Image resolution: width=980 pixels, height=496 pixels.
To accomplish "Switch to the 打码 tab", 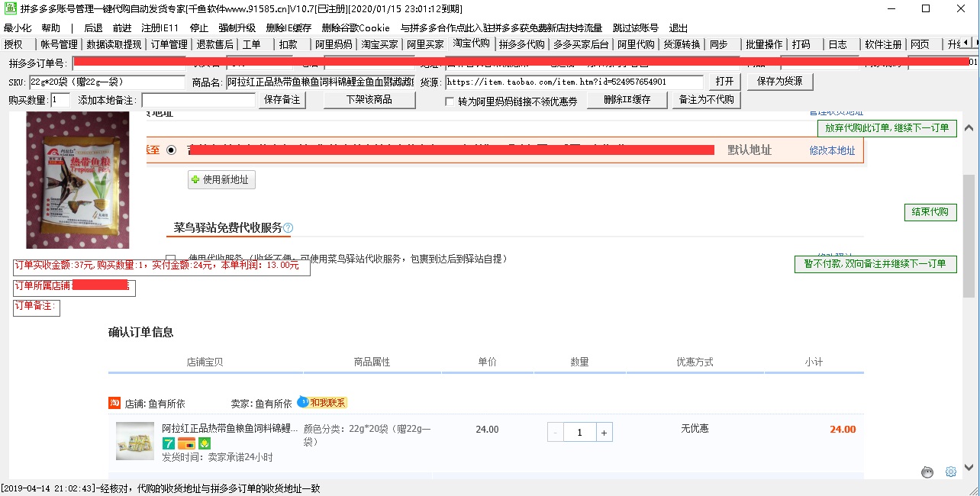I will tap(801, 44).
